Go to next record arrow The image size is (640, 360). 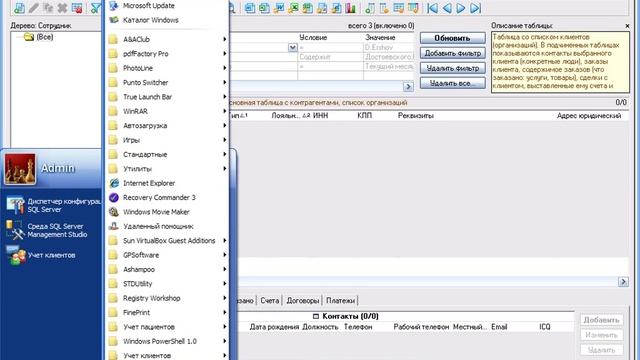click(461, 8)
